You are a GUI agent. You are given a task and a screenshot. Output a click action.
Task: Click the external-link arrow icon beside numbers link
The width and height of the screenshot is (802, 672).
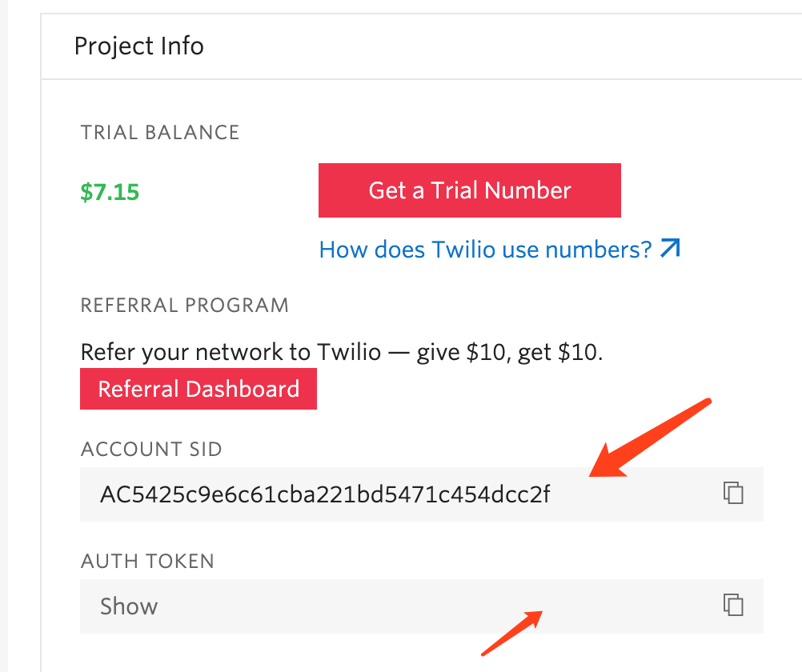[669, 249]
